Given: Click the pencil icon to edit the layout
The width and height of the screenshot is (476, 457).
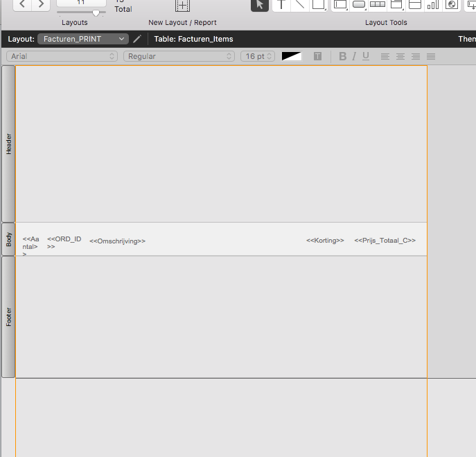Looking at the screenshot, I should click(137, 39).
